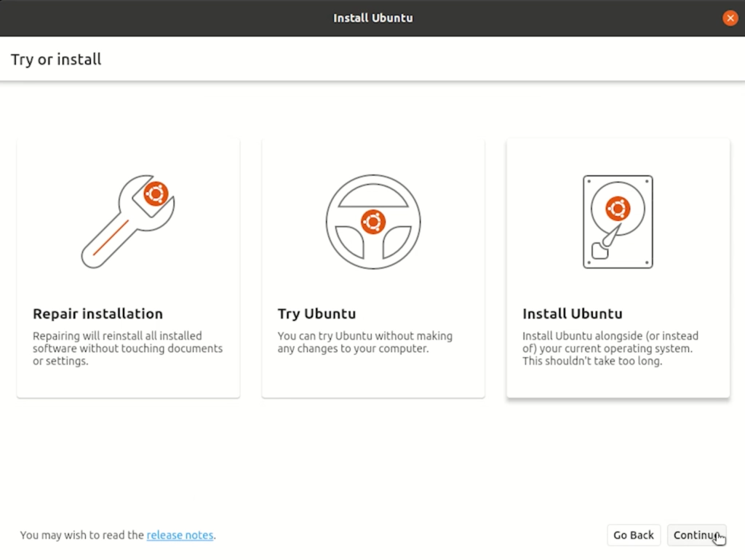Click the Repair installation description text
Viewport: 745px width, 560px height.
(127, 348)
